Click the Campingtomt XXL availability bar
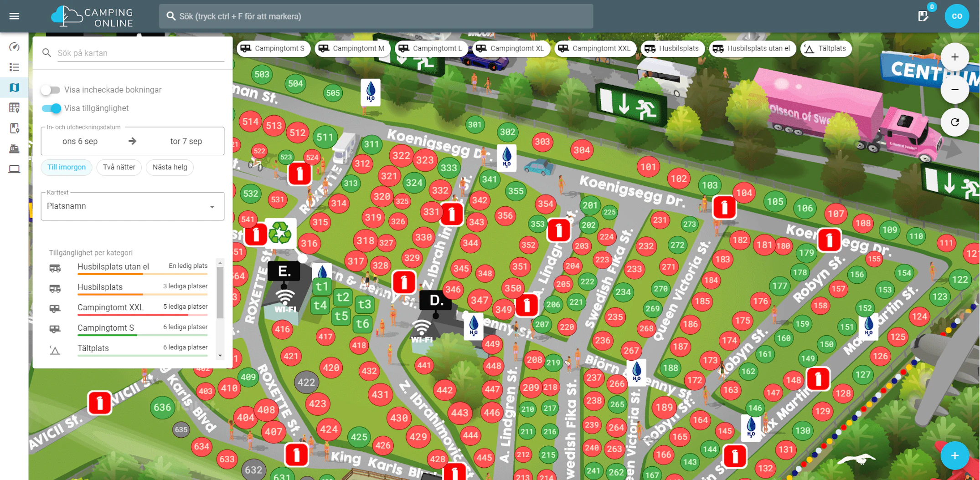 (x=143, y=315)
